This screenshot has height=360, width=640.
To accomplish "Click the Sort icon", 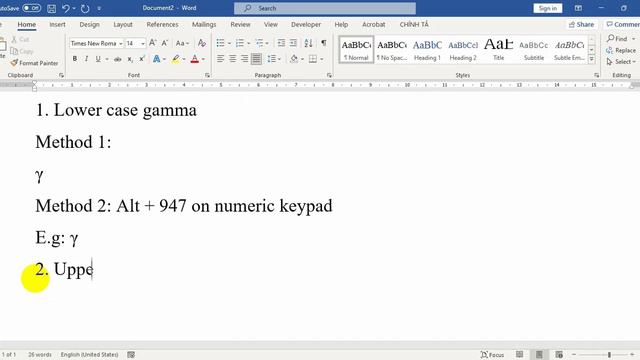I will click(309, 43).
